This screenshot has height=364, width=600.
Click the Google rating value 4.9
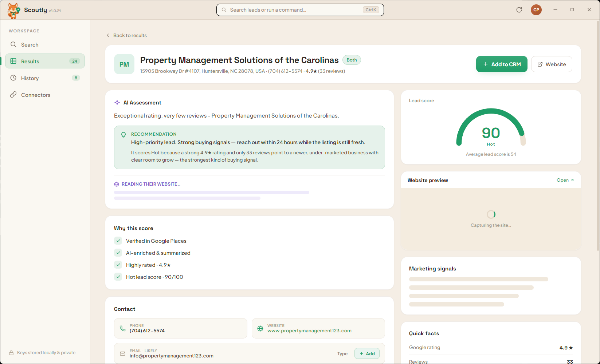click(566, 348)
